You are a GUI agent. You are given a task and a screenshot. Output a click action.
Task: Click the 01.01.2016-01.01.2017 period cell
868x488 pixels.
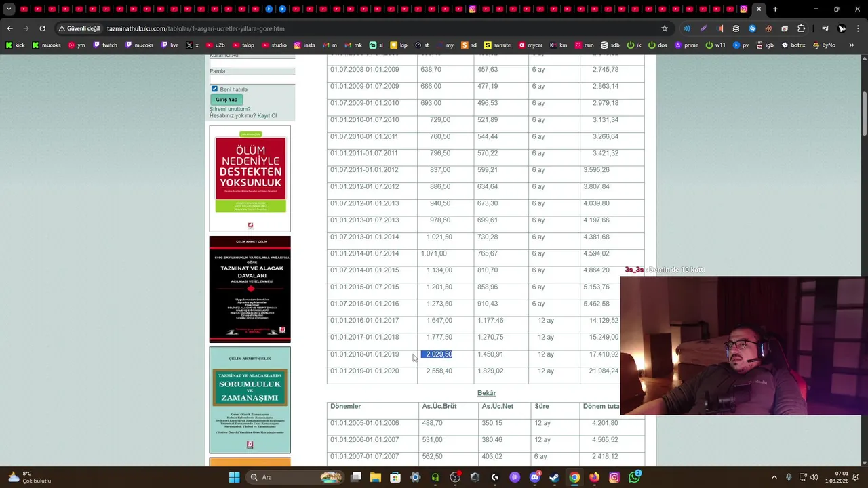364,321
